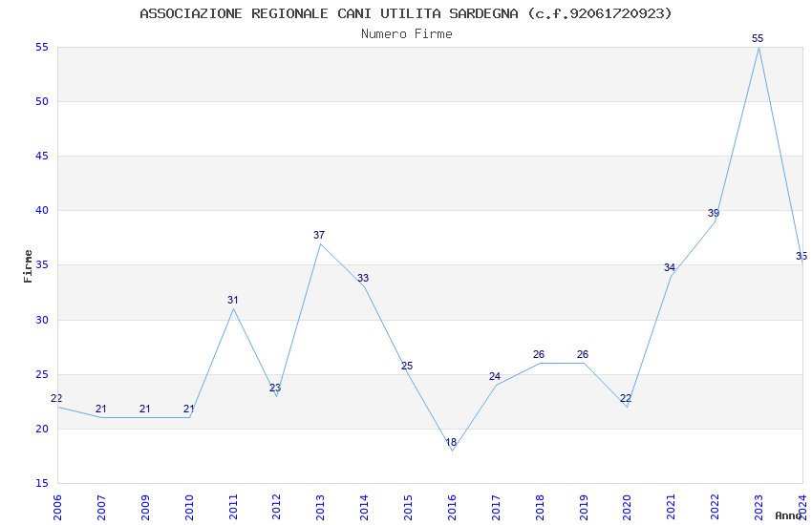Click the x-axis year 2022
Viewport: 812px width, 525px height.
[715, 507]
